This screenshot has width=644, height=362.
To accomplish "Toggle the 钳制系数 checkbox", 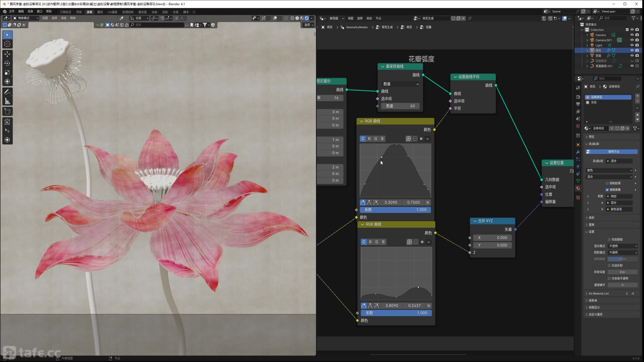I will click(x=607, y=190).
